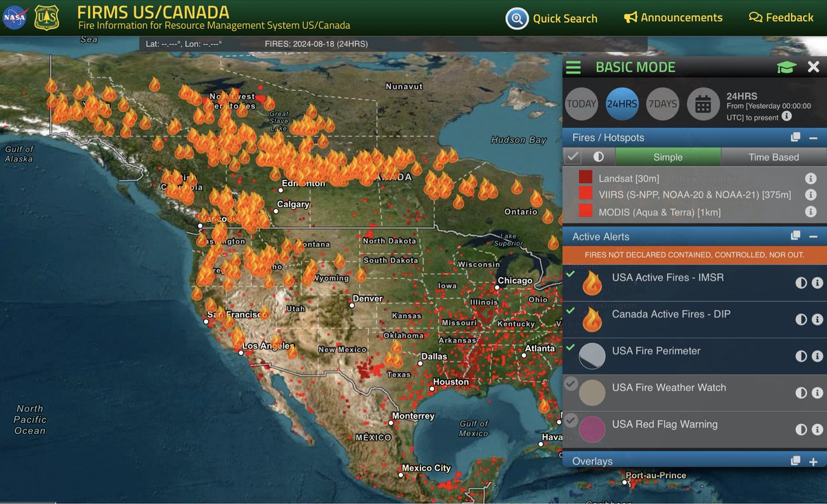827x504 pixels.
Task: Click the US Forest Service shield logo
Action: point(47,17)
